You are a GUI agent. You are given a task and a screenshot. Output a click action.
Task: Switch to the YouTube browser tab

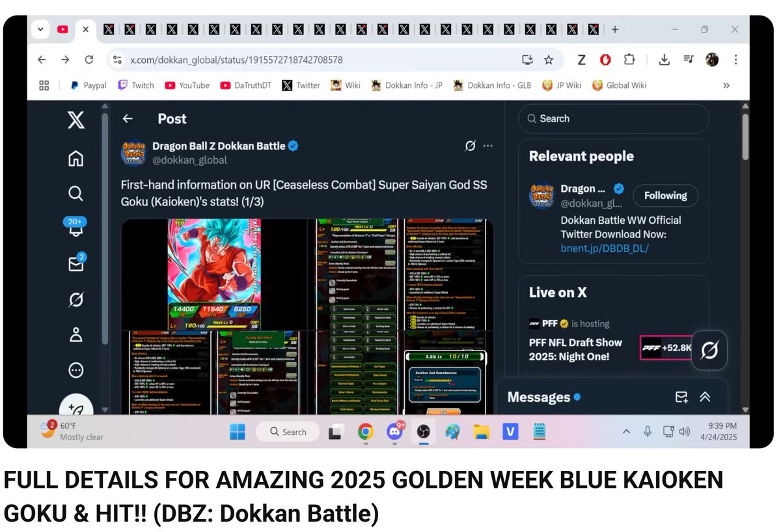click(x=62, y=29)
